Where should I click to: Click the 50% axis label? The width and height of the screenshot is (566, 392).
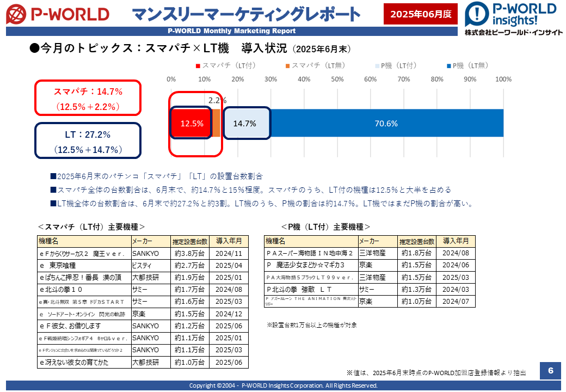[x=337, y=79]
